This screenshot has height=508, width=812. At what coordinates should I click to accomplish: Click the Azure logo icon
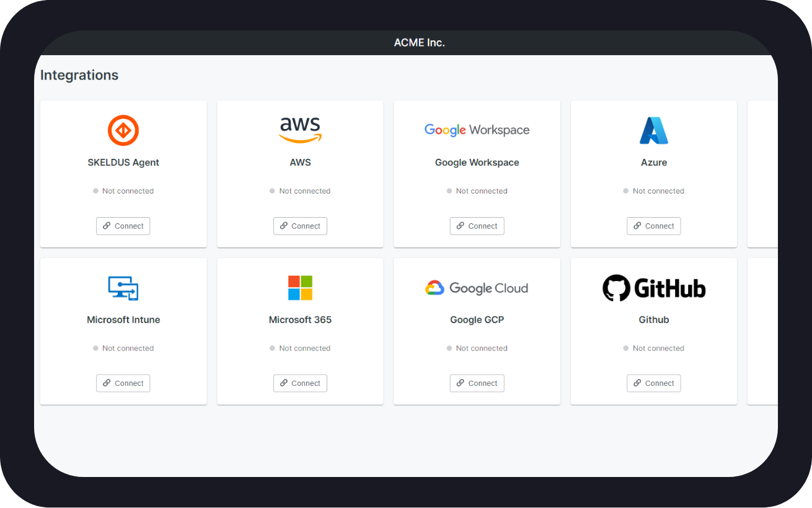click(x=654, y=130)
